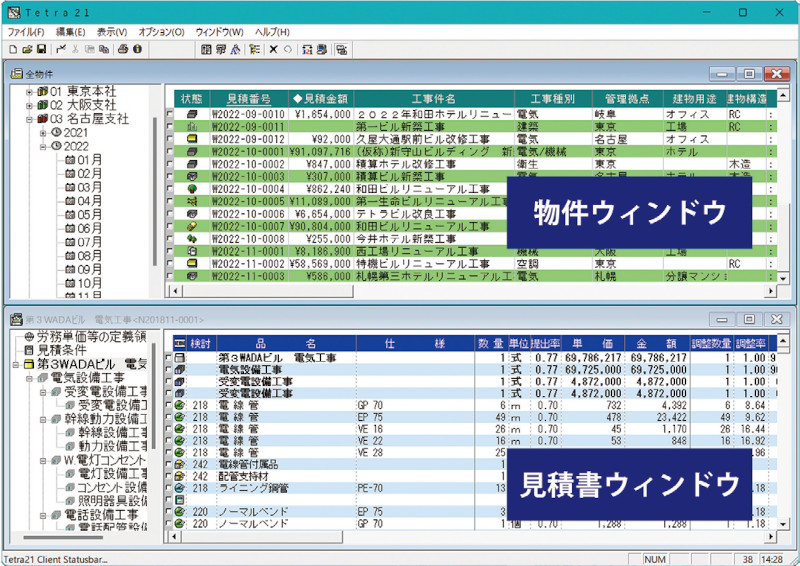Expand 01 東京本社 tree node

tap(30, 92)
